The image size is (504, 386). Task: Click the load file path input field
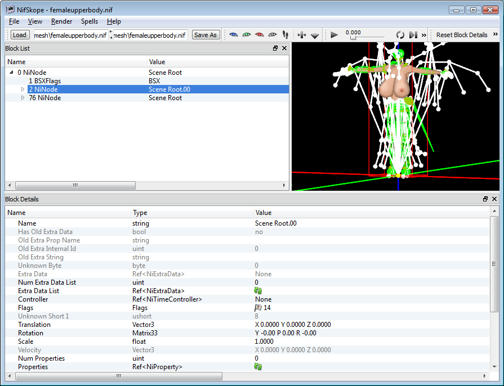pyautogui.click(x=69, y=35)
